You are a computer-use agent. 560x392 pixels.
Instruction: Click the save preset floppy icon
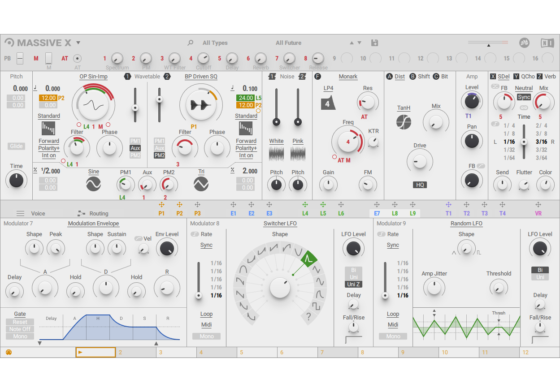coord(375,43)
